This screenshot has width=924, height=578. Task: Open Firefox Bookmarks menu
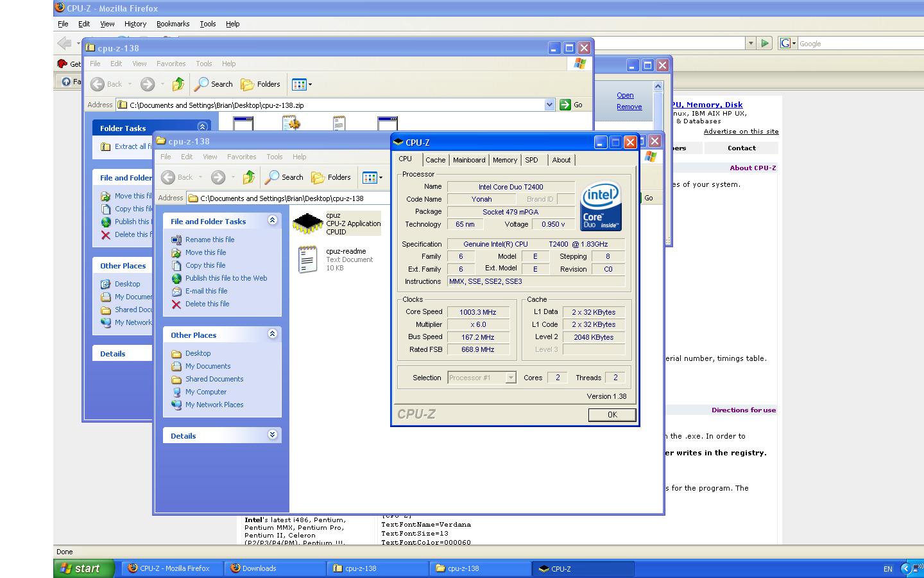click(x=173, y=24)
